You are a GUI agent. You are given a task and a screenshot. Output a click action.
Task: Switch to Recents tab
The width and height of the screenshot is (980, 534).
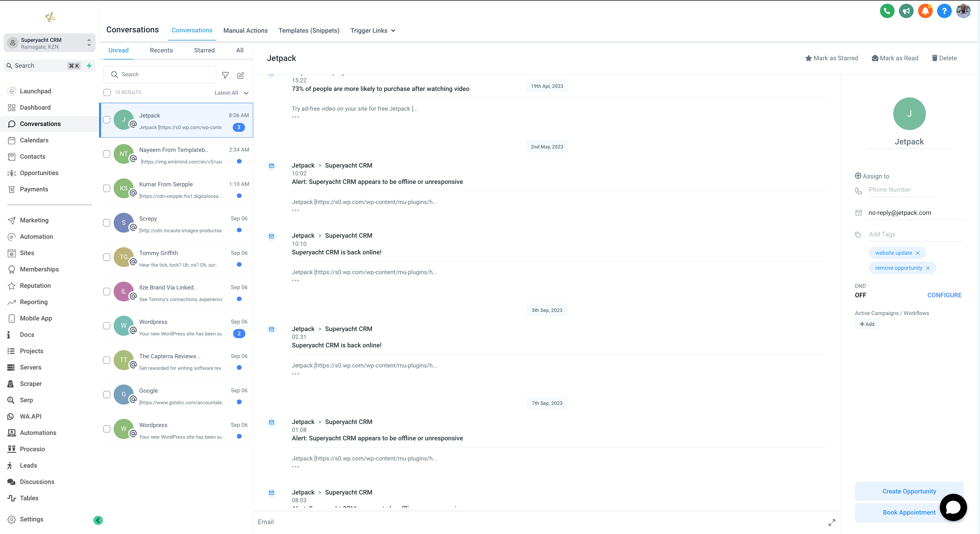161,50
